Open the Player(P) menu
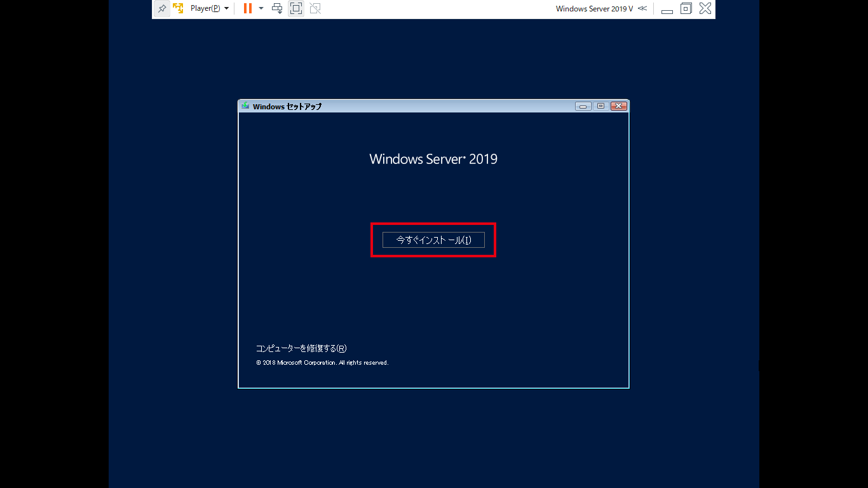The image size is (868, 488). (x=205, y=9)
